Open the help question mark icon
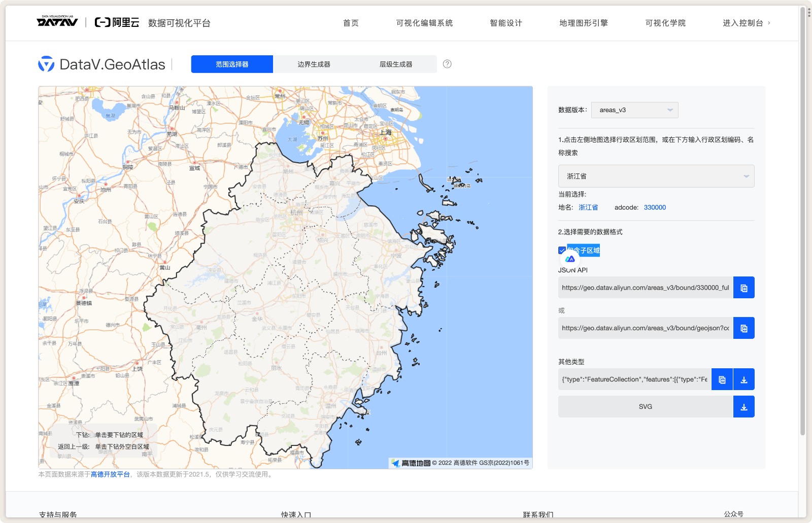Viewport: 812px width, 523px height. [x=447, y=64]
